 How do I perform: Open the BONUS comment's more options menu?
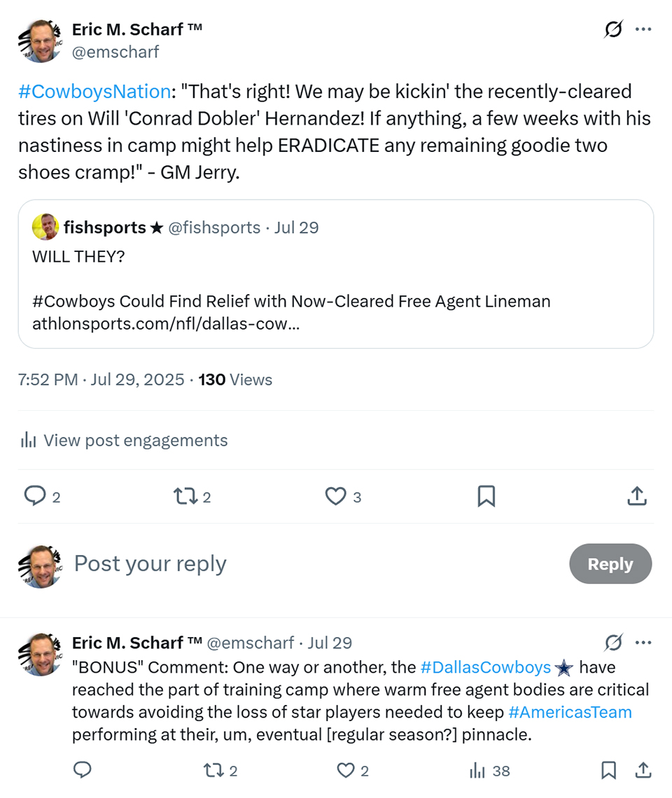point(643,643)
